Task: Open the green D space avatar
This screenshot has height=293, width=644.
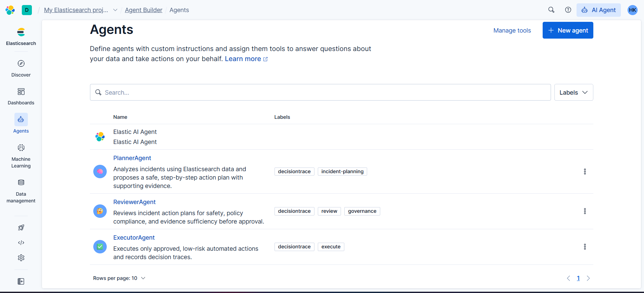Action: tap(27, 10)
